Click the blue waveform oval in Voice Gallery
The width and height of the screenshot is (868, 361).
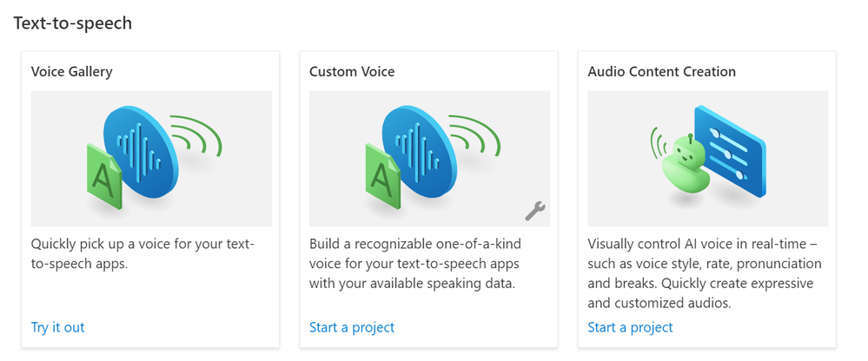(139, 142)
